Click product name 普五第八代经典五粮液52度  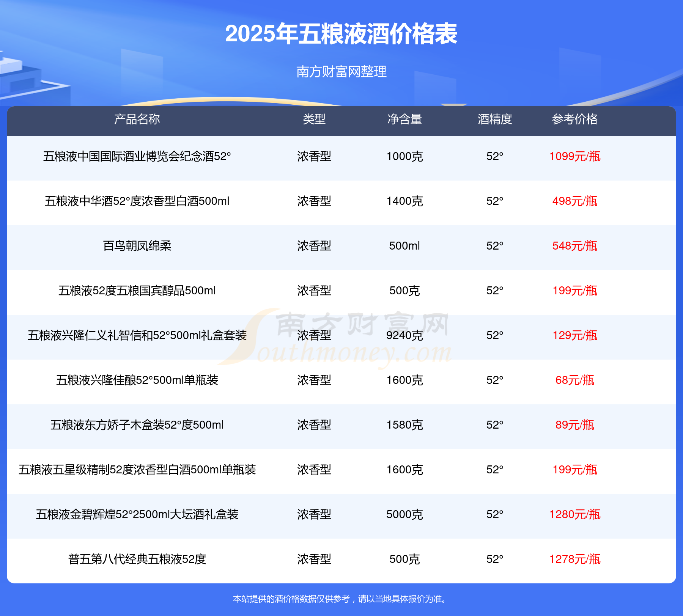pyautogui.click(x=137, y=559)
